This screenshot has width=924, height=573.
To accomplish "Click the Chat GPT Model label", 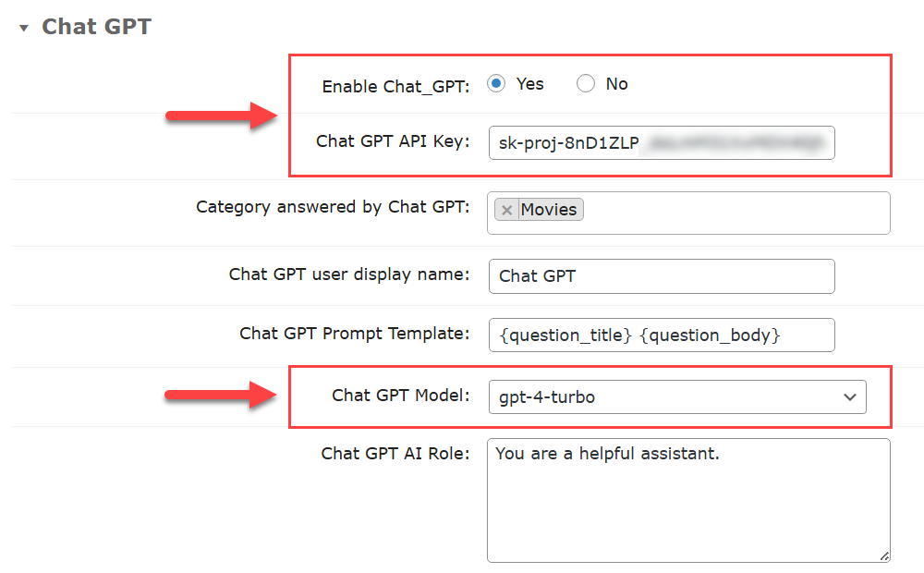I will 401,395.
